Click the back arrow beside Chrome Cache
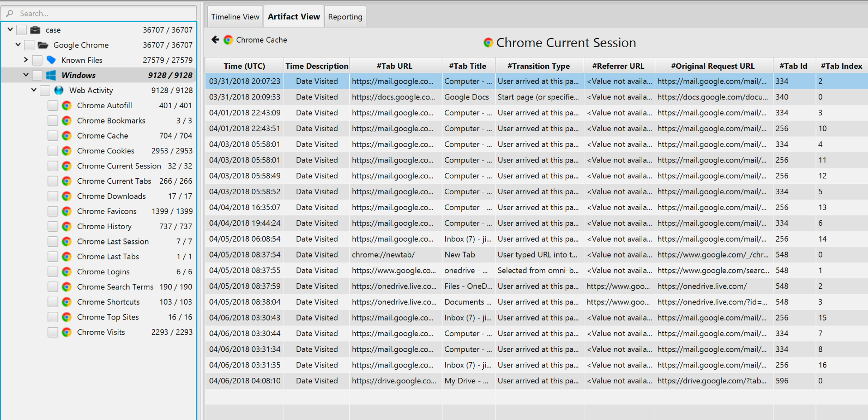This screenshot has width=868, height=420. (x=215, y=40)
